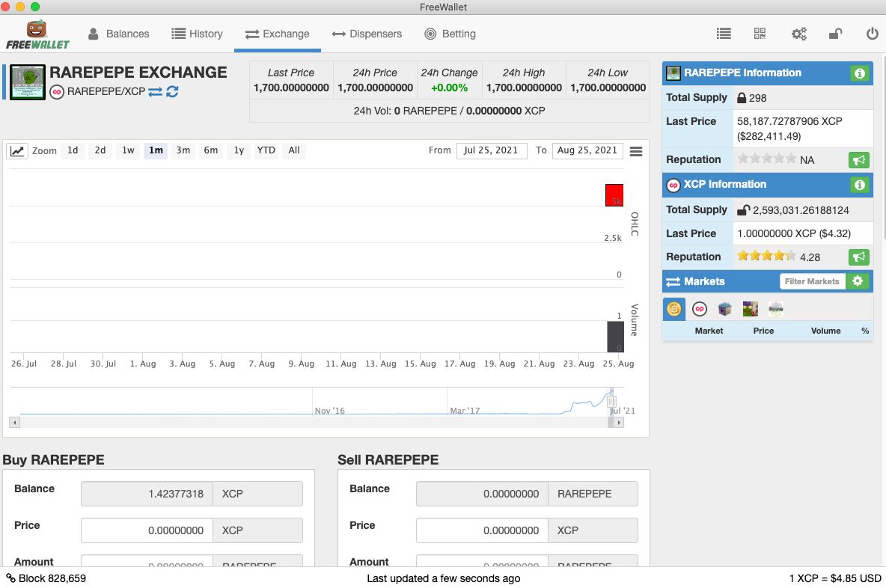
Task: Open the settings gears icon
Action: click(x=798, y=34)
